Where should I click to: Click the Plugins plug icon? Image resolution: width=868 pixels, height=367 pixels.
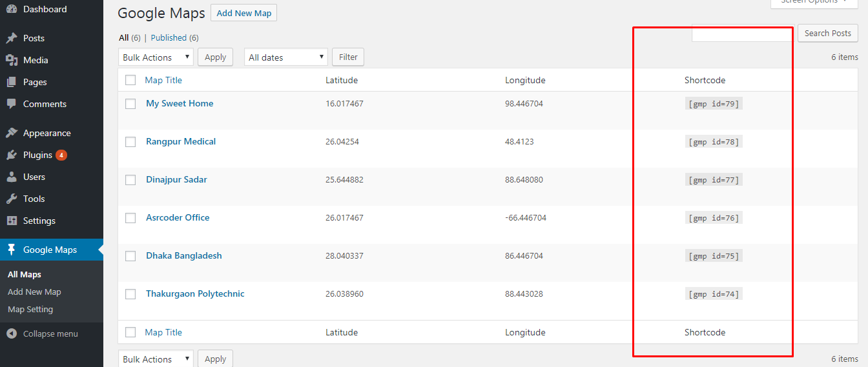(12, 155)
